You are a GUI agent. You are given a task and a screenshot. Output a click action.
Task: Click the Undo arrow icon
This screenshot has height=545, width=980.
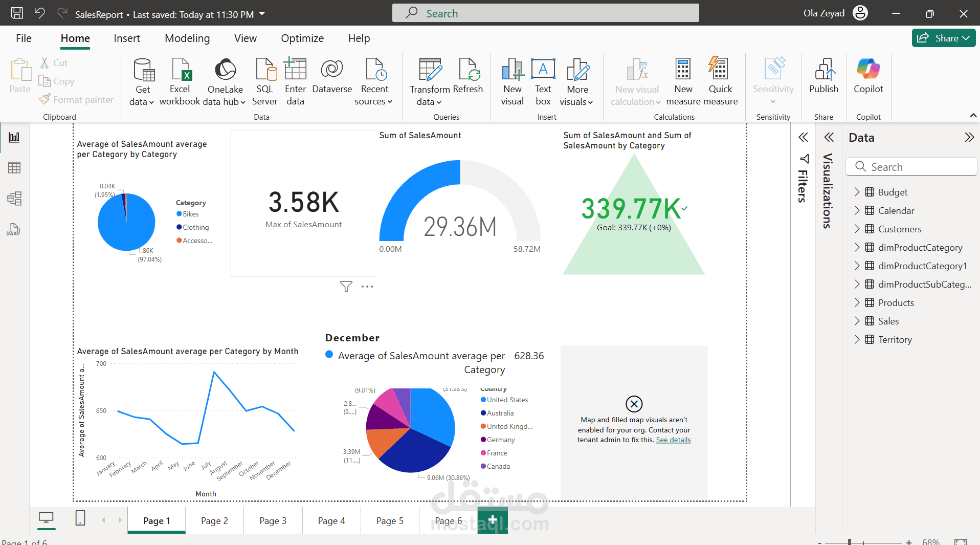(40, 13)
